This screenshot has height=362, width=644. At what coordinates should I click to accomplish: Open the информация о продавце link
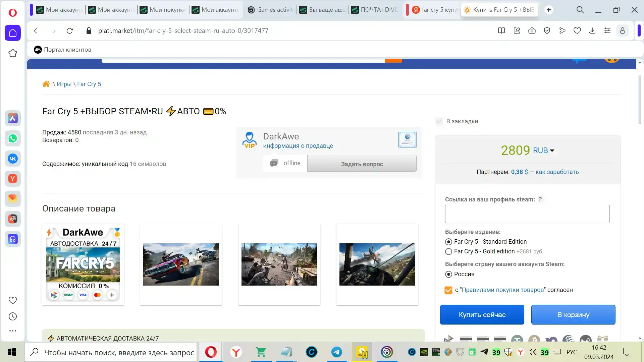(x=298, y=146)
